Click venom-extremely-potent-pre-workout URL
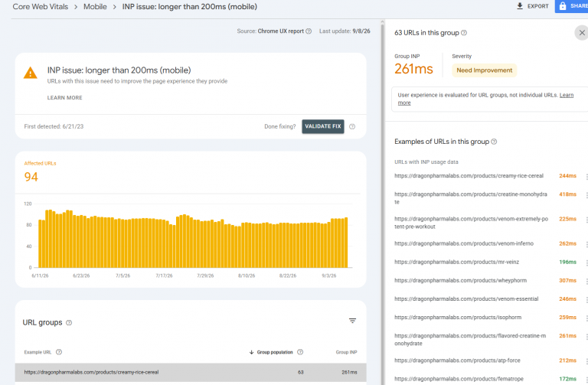 pyautogui.click(x=471, y=223)
